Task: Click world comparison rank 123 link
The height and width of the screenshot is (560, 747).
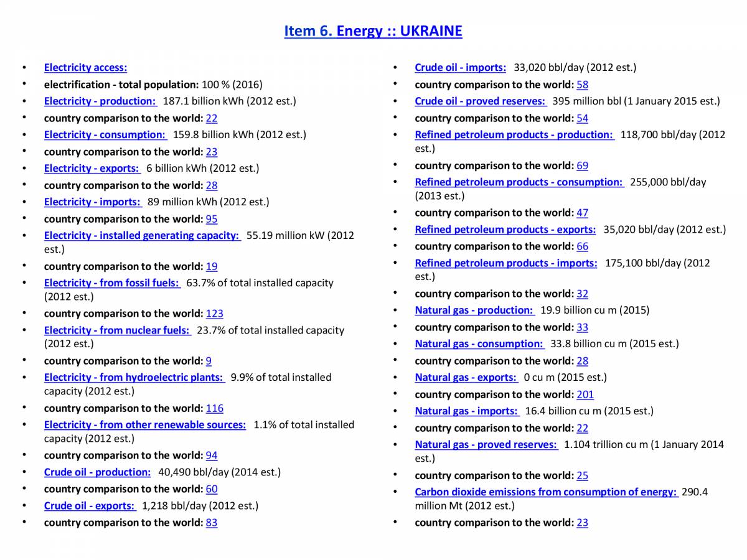Action: tap(214, 314)
